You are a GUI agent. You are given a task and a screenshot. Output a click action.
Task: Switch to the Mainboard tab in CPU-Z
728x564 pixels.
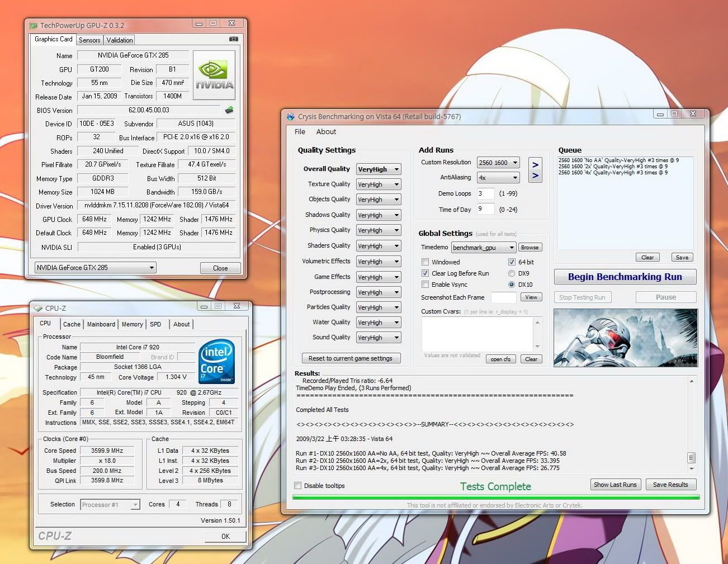[101, 324]
